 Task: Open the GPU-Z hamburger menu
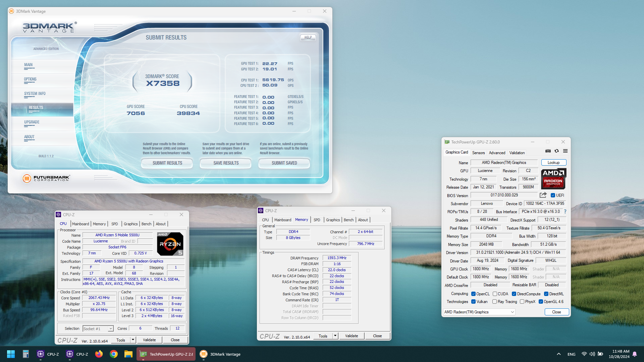point(566,151)
